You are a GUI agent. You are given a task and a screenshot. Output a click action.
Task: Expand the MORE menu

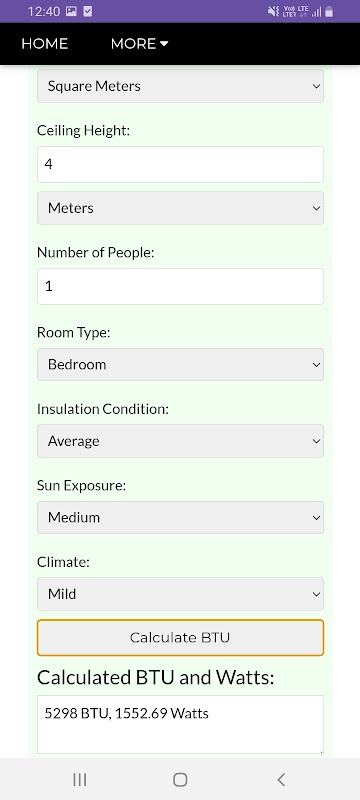pyautogui.click(x=139, y=44)
